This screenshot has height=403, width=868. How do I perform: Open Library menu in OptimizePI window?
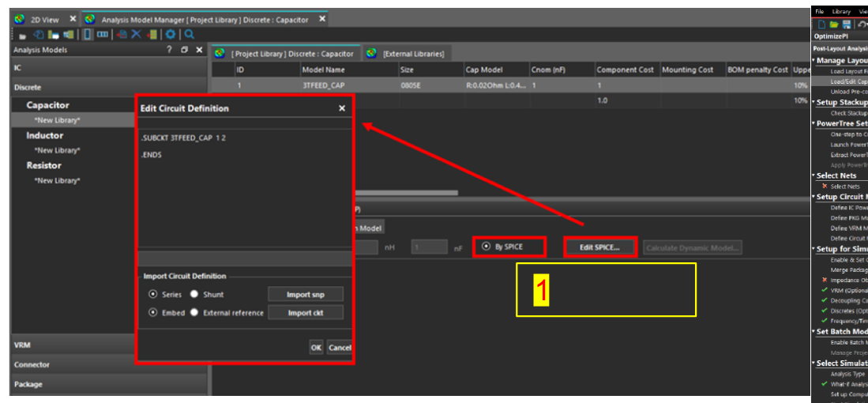841,12
